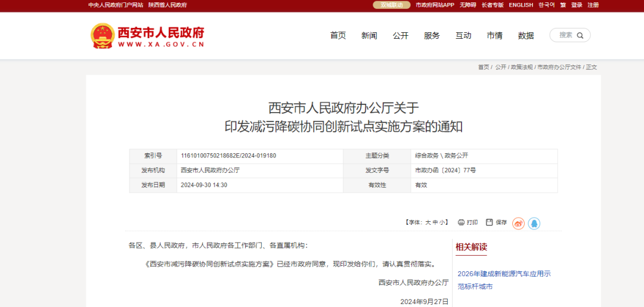
Task: Click the 双城联动 button
Action: pyautogui.click(x=392, y=5)
